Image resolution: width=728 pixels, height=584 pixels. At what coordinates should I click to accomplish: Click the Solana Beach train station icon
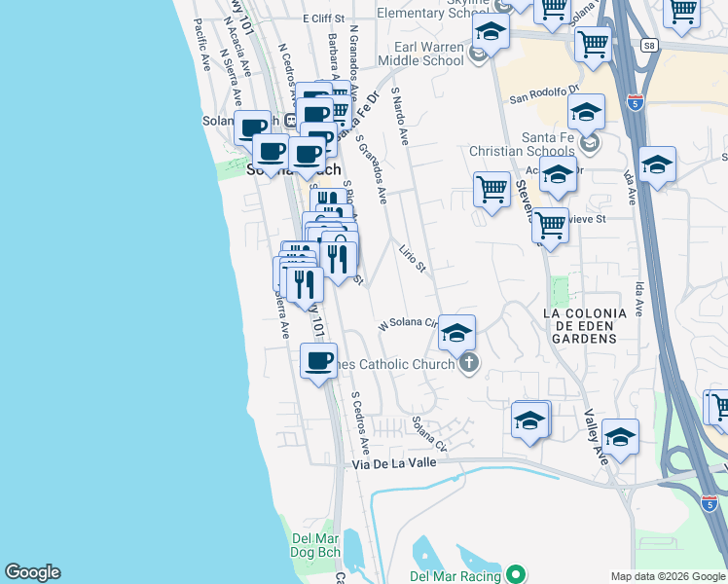[291, 121]
